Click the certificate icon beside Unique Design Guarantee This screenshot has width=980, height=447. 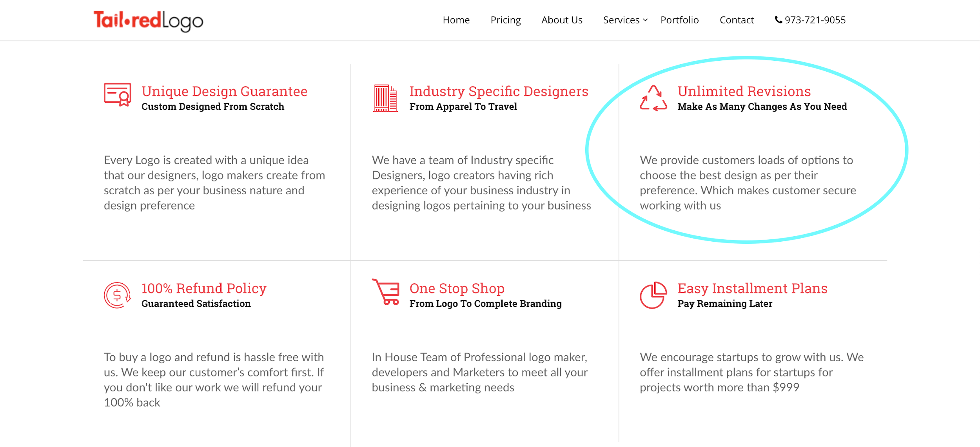118,94
